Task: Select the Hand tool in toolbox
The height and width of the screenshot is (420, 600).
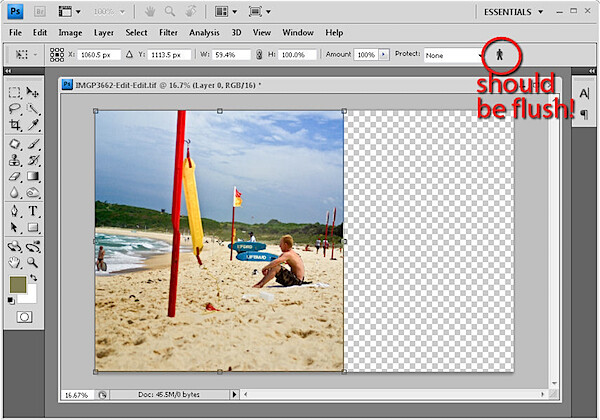Action: coord(15,263)
